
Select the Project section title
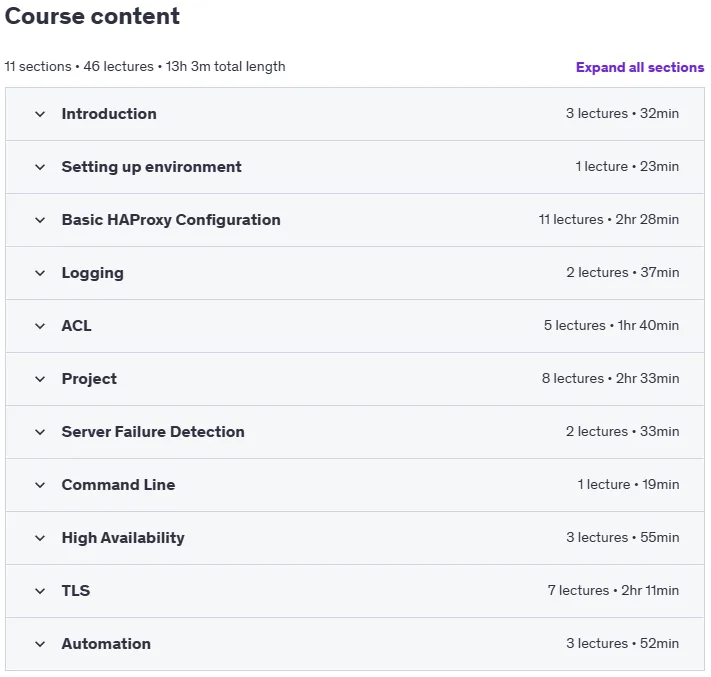tap(89, 379)
